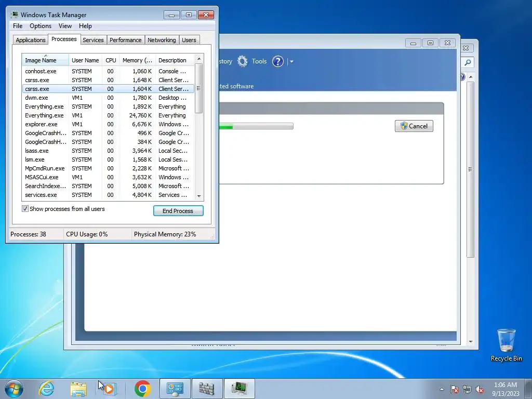Select the SearchIndexer process row
Image resolution: width=532 pixels, height=399 pixels.
pyautogui.click(x=108, y=186)
